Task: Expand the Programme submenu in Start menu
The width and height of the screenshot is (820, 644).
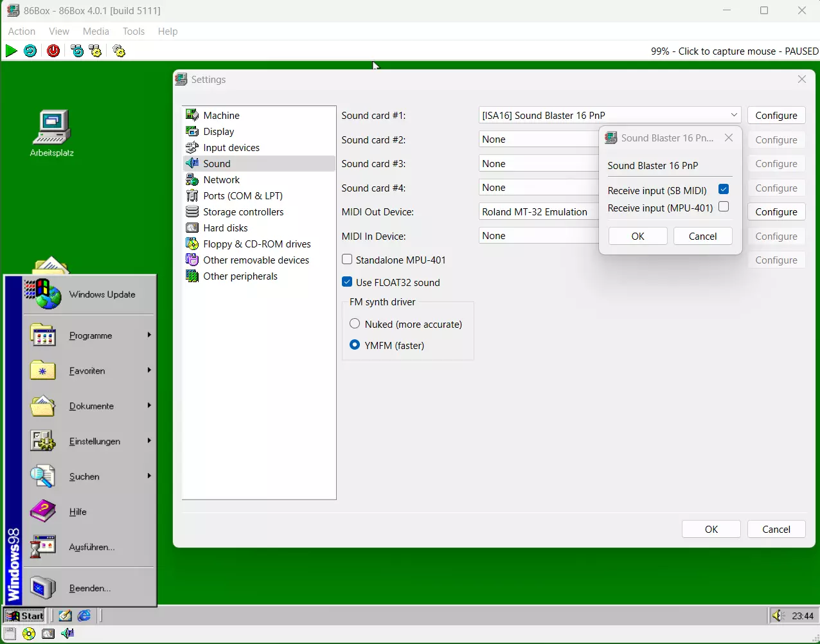Action: point(90,335)
